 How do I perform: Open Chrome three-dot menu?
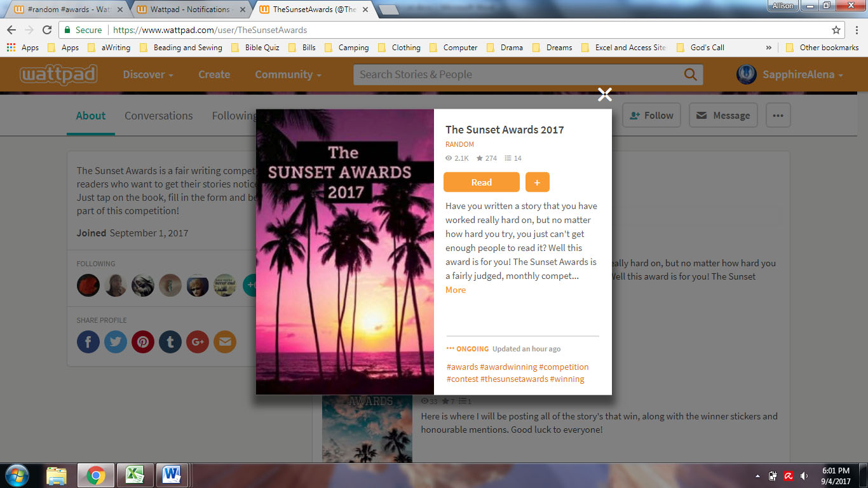(855, 30)
